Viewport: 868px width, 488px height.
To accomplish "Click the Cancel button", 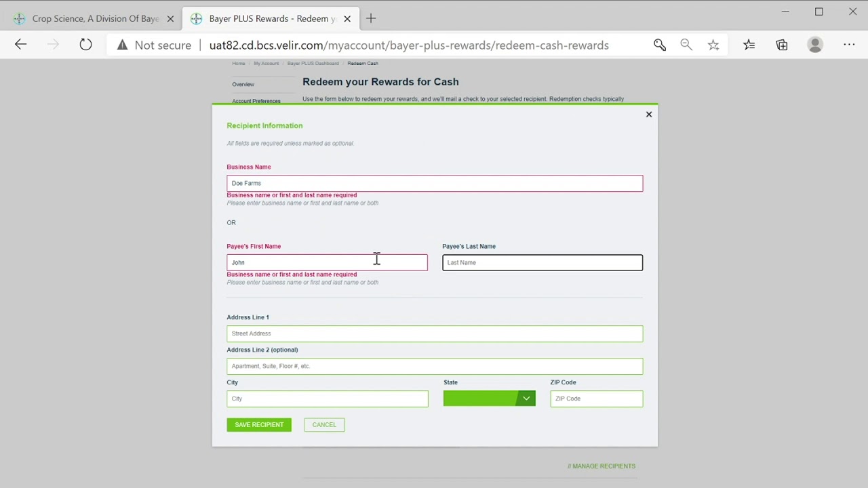I will tap(324, 425).
